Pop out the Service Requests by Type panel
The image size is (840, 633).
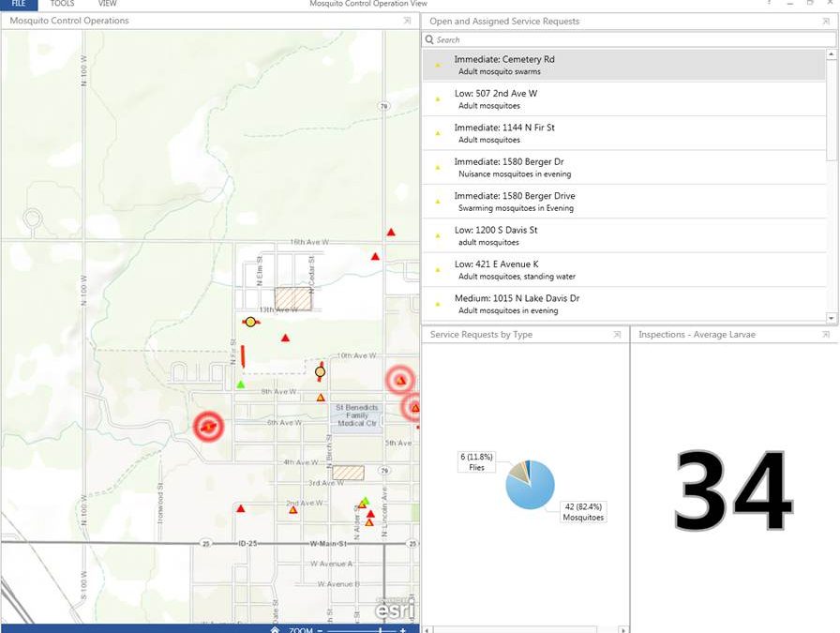(617, 335)
